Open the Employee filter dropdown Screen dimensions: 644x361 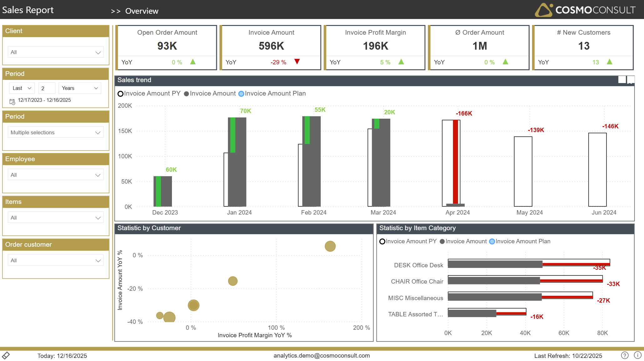click(56, 175)
